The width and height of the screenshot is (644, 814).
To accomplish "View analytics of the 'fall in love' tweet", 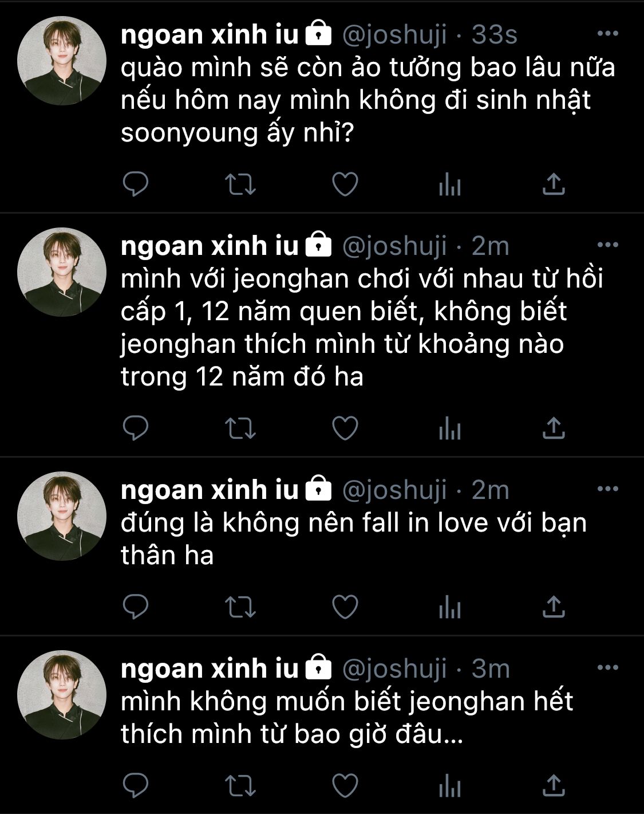I will click(x=449, y=607).
